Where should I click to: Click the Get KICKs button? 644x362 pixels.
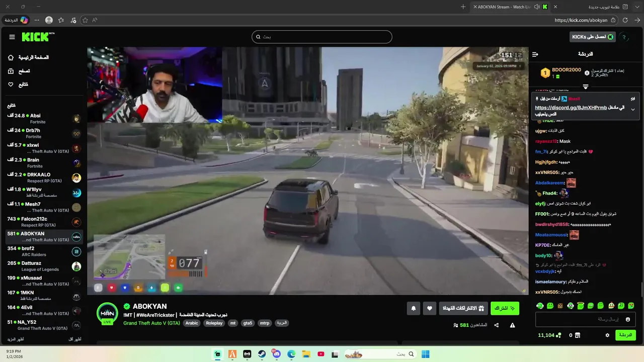point(593,37)
